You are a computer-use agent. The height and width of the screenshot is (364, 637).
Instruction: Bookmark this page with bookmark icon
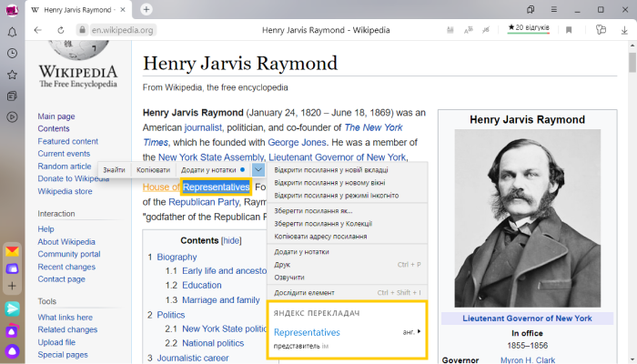(569, 30)
